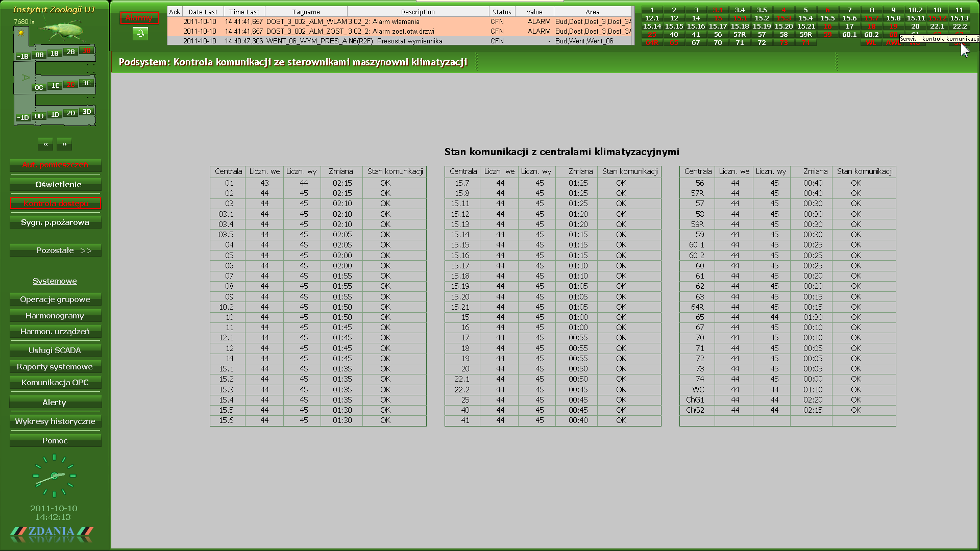The image size is (980, 551).
Task: Select the alarm row WENT_06_WYM_PRES_A
Action: [x=400, y=41]
